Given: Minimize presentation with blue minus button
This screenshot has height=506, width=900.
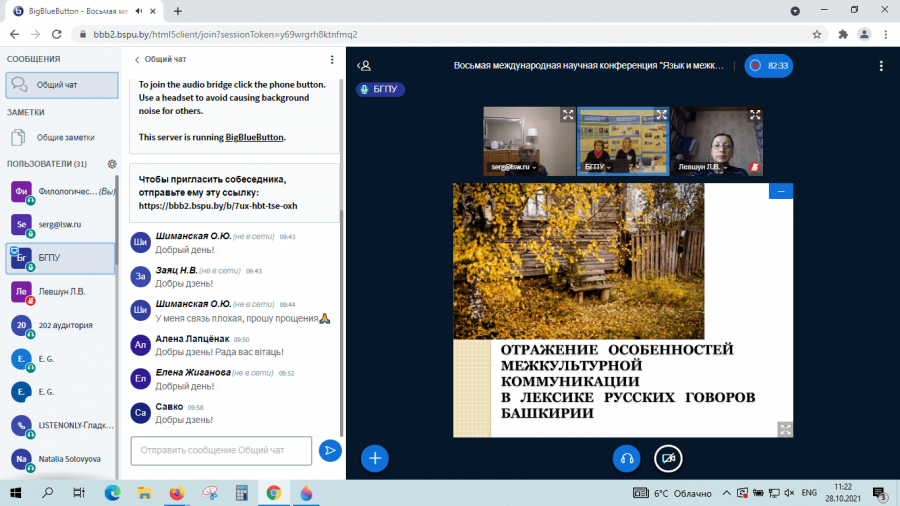Looking at the screenshot, I should pos(781,191).
